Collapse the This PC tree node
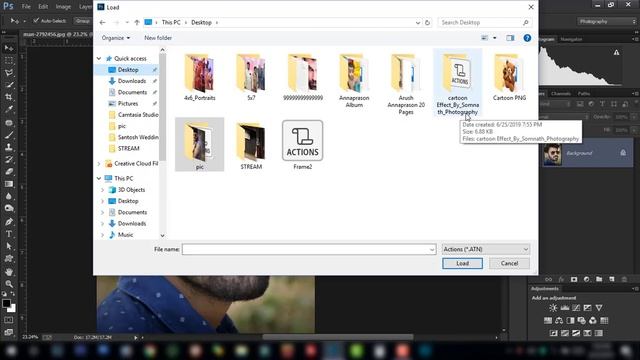 coord(99,178)
